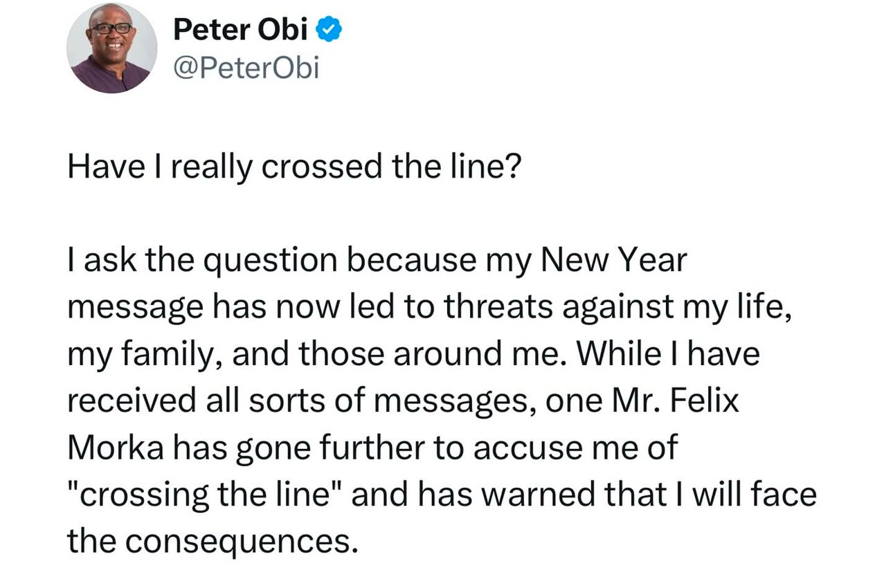Click the blue verified badge
Viewport: 893px width, 588px height.
tap(329, 29)
